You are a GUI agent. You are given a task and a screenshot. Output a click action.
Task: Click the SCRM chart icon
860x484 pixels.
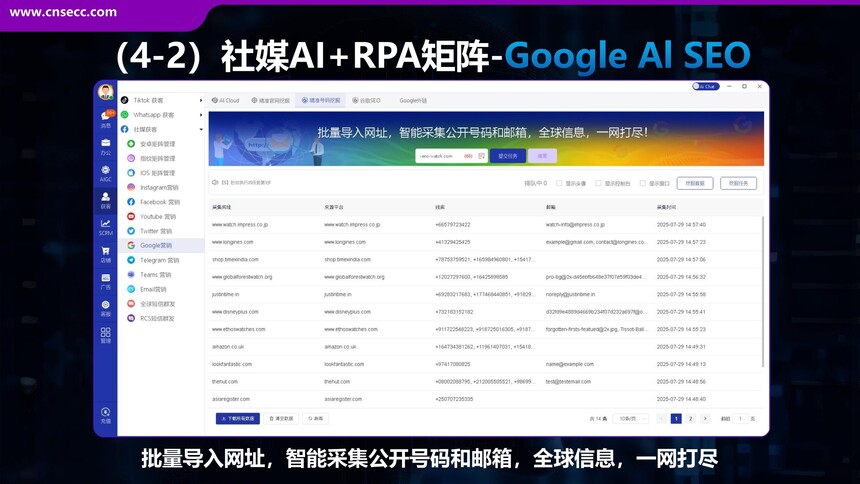coord(105,227)
